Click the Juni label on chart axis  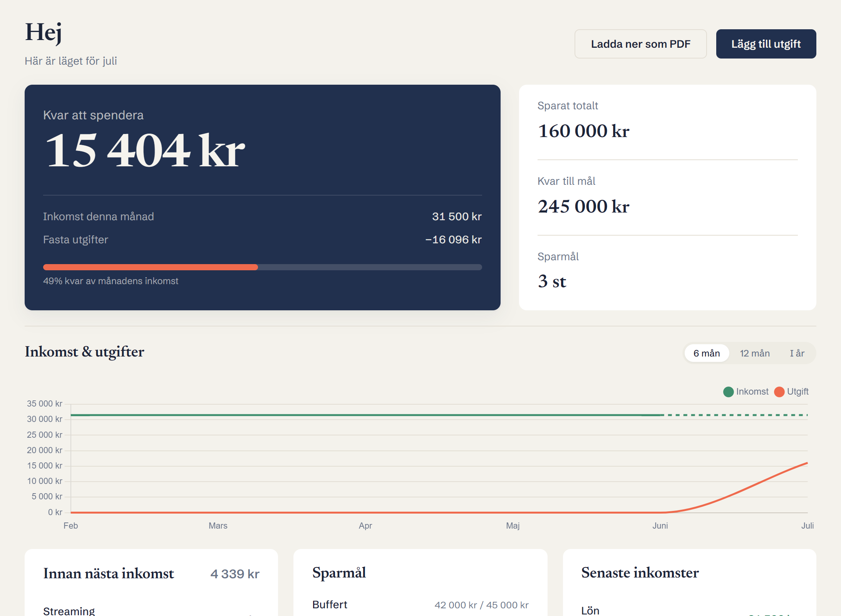point(660,526)
